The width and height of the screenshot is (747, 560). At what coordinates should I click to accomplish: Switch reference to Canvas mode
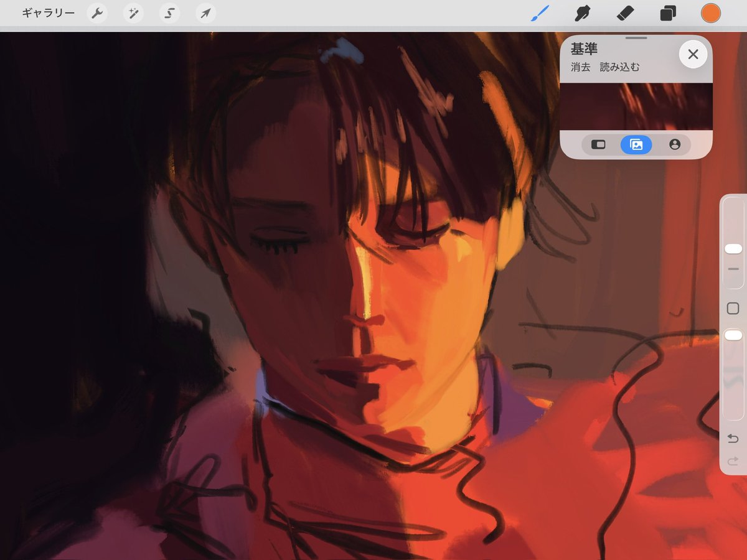point(598,144)
